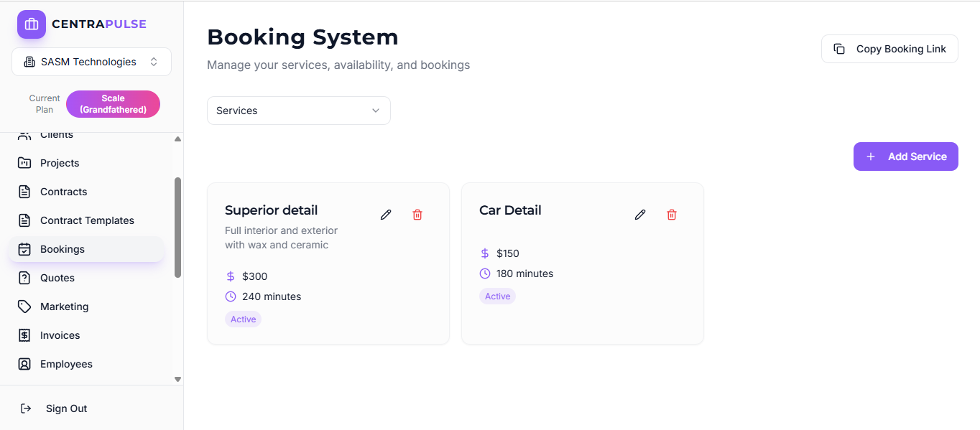The width and height of the screenshot is (980, 430).
Task: Delete the Car Detail service
Action: pos(672,214)
